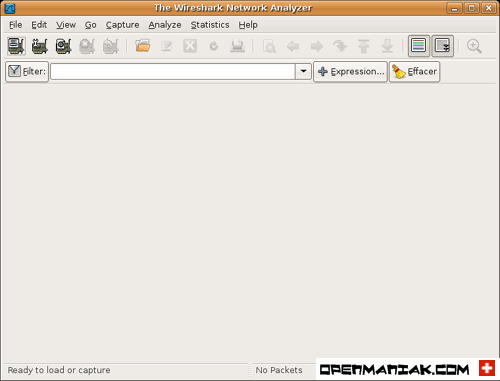Viewport: 500px width, 381px height.
Task: Click the greyed go to packet icon
Action: [x=340, y=46]
